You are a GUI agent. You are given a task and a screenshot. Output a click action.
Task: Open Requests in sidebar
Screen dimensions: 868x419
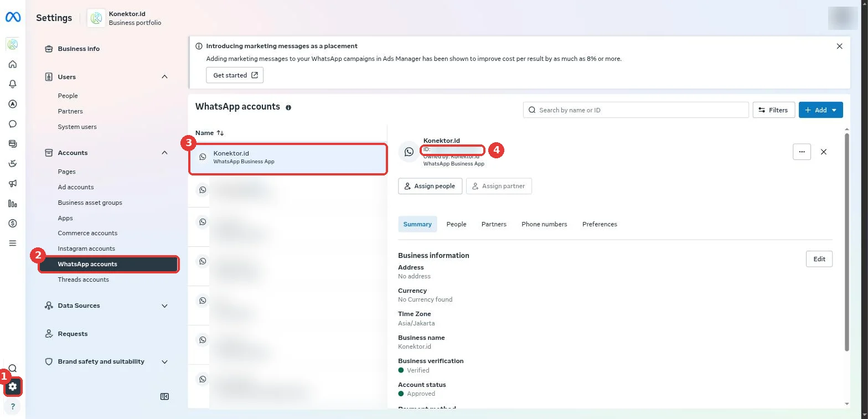point(73,334)
